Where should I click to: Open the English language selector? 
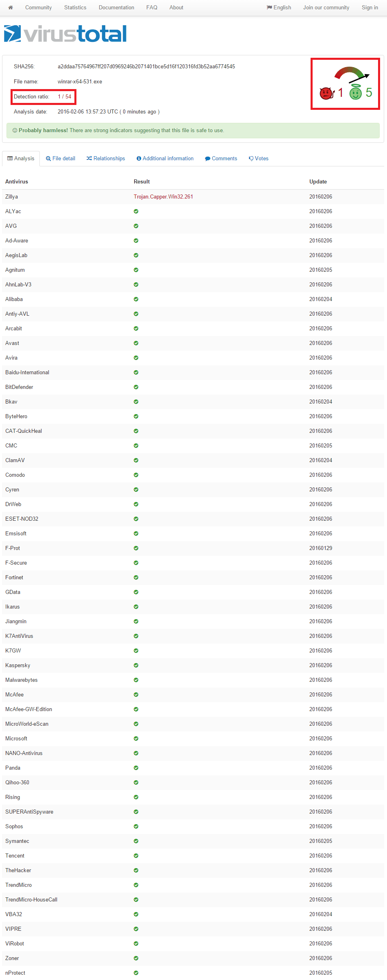tap(279, 7)
